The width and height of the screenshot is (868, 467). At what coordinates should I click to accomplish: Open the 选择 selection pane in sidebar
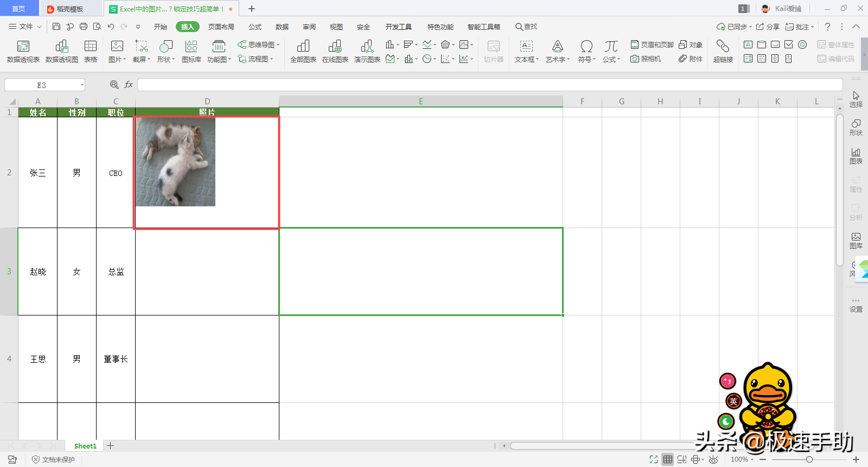[856, 99]
